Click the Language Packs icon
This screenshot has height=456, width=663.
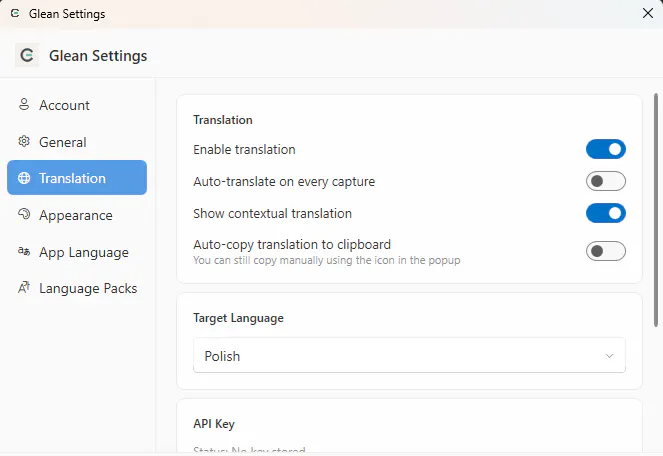pos(24,288)
